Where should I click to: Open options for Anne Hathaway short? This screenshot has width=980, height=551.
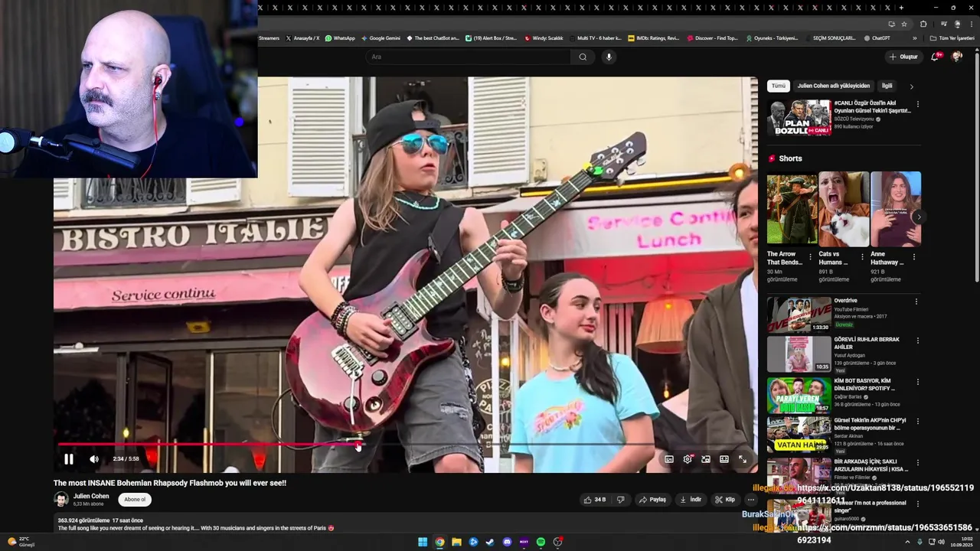pos(913,257)
